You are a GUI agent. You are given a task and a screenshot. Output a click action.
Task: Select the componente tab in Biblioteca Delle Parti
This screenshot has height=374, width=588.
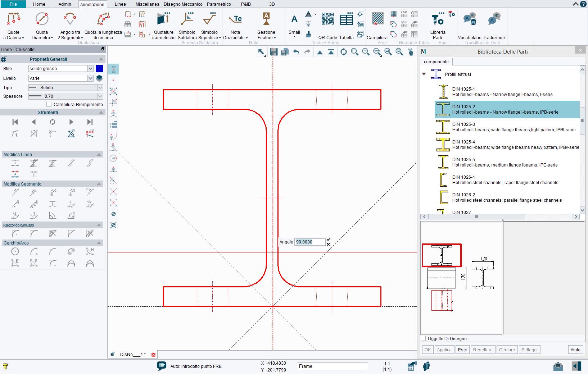pyautogui.click(x=436, y=62)
